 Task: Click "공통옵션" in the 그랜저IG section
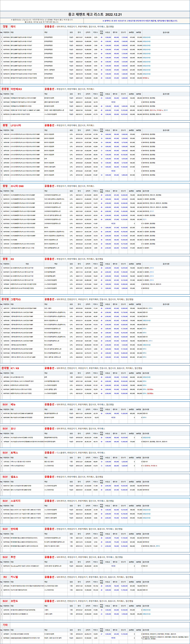point(49,299)
